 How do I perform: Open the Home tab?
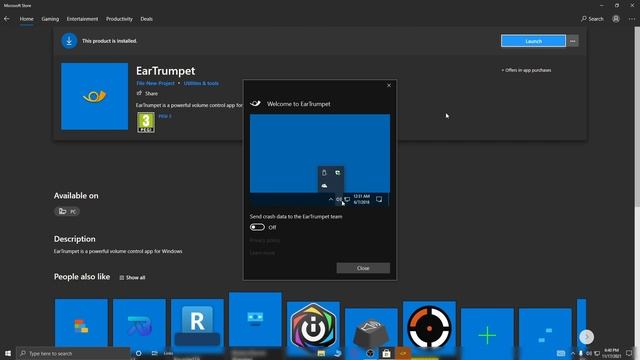[x=27, y=19]
